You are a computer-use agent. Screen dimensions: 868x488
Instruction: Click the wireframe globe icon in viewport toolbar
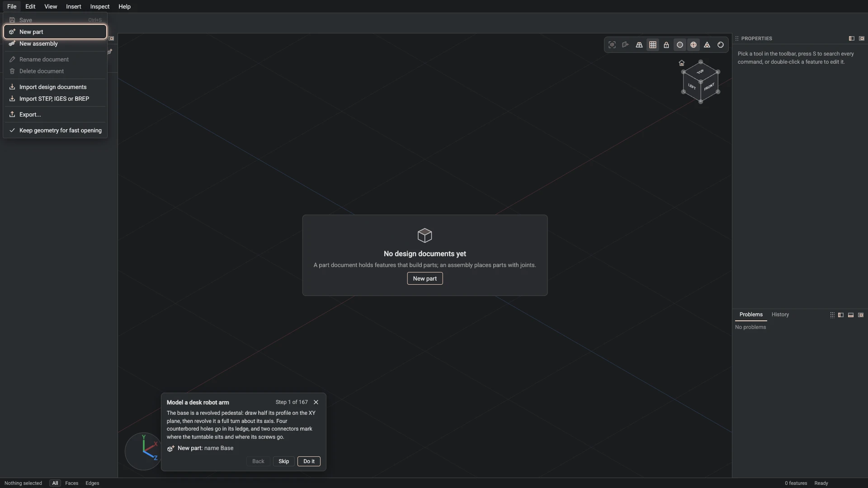[x=693, y=45]
